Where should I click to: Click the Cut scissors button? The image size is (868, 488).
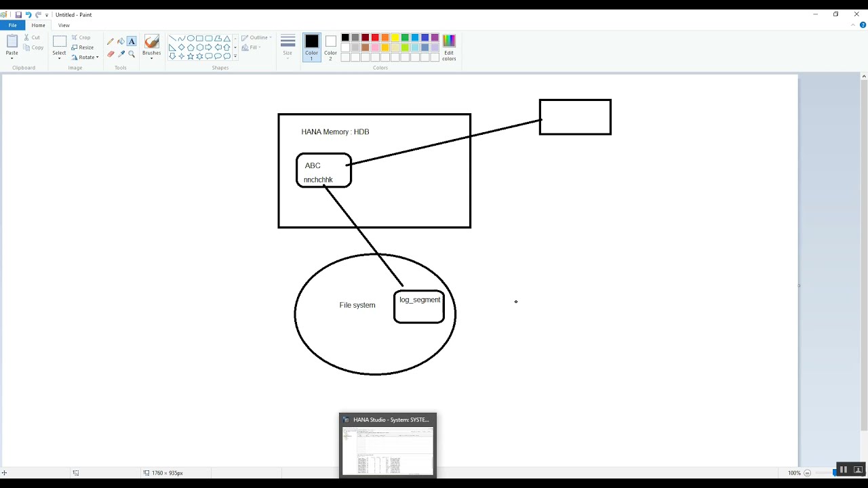[x=32, y=37]
